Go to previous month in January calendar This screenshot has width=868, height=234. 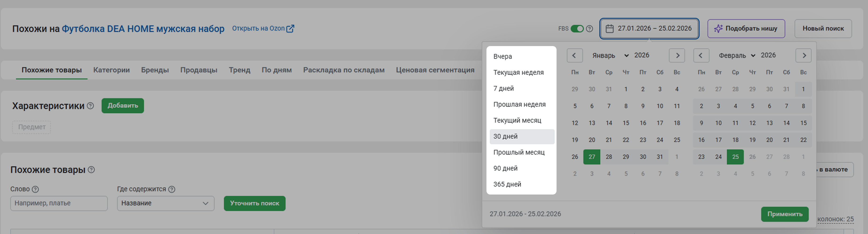tap(574, 55)
